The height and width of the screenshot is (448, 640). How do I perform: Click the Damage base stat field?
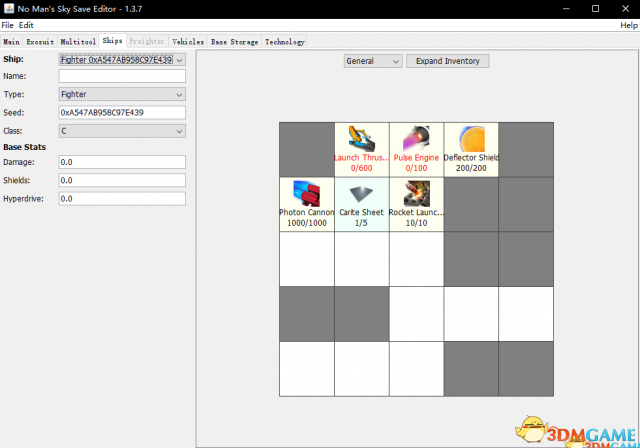pos(122,162)
